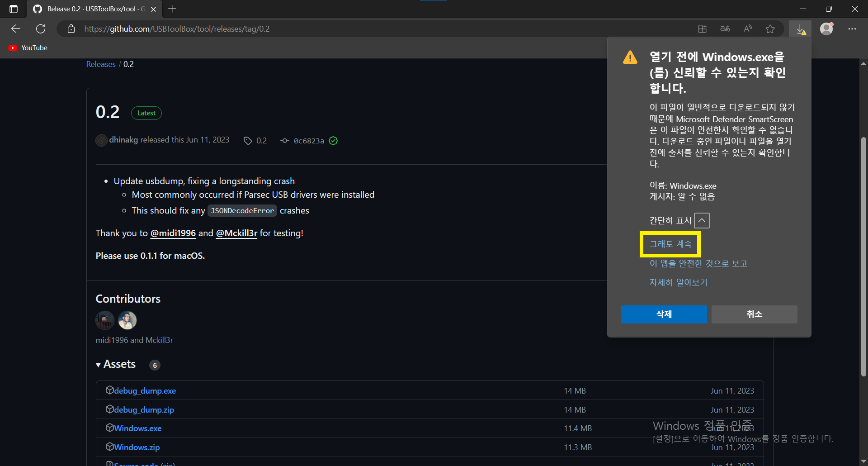Click the Contributors heading
This screenshot has width=868, height=466.
click(128, 299)
